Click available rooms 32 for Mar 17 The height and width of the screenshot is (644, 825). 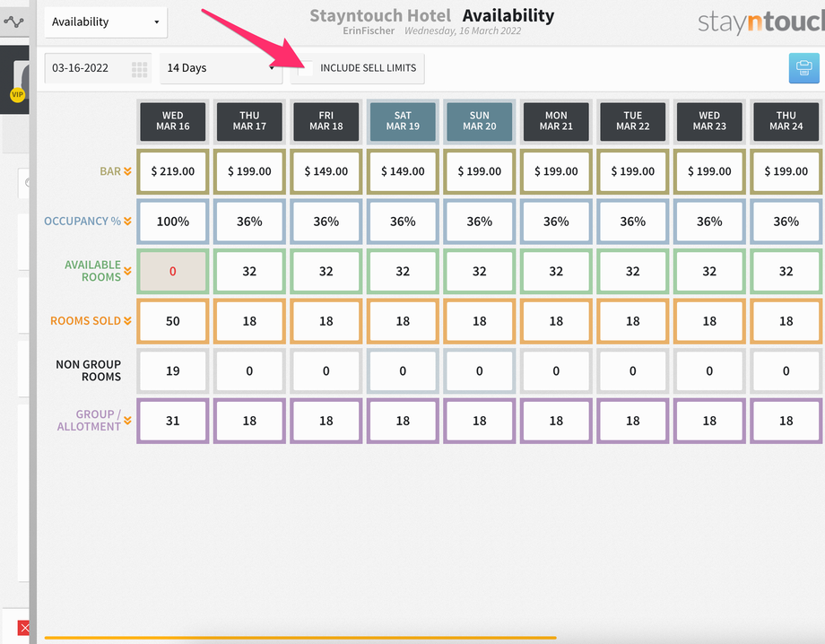click(249, 272)
